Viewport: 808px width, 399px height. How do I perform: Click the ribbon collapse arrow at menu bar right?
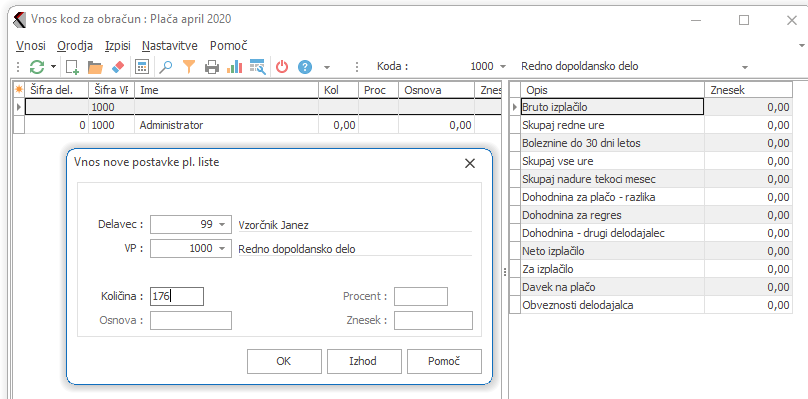click(x=802, y=45)
